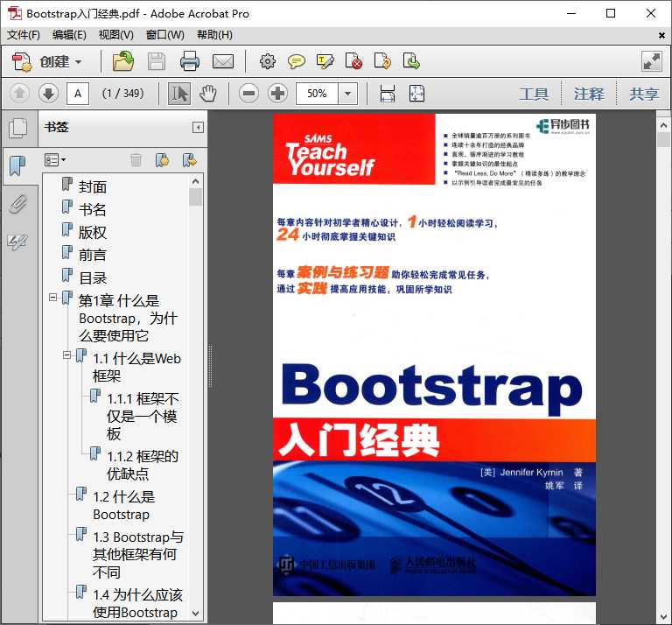The height and width of the screenshot is (625, 672).
Task: Click the Rotate page icon
Action: click(x=382, y=61)
